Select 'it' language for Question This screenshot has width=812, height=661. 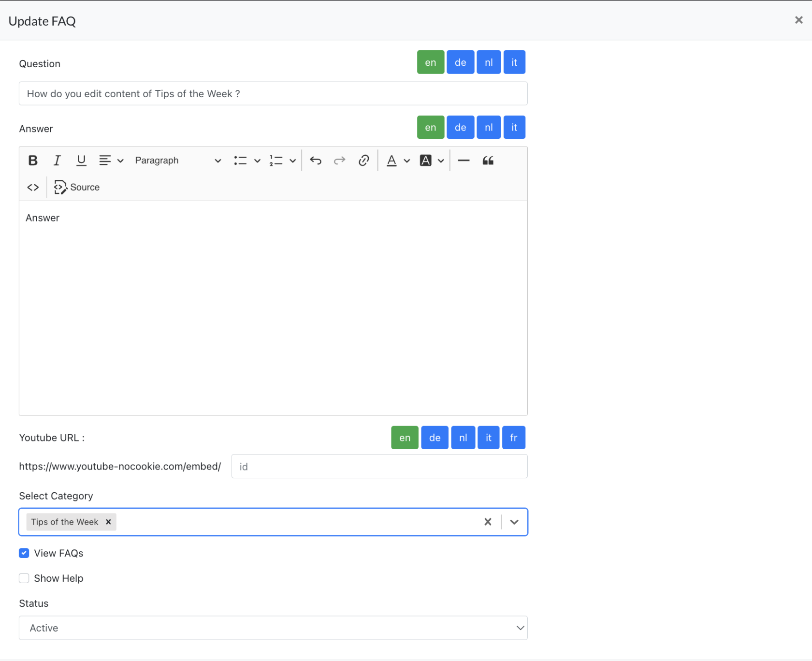point(514,62)
